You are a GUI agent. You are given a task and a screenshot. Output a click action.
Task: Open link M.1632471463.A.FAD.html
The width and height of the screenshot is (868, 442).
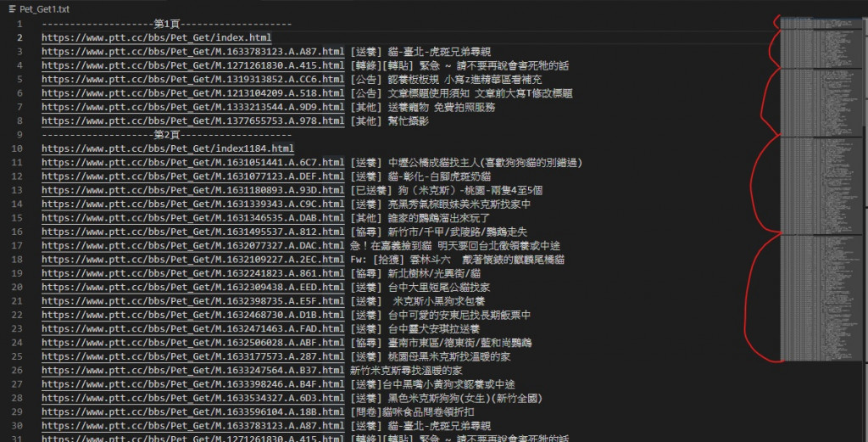click(x=192, y=328)
